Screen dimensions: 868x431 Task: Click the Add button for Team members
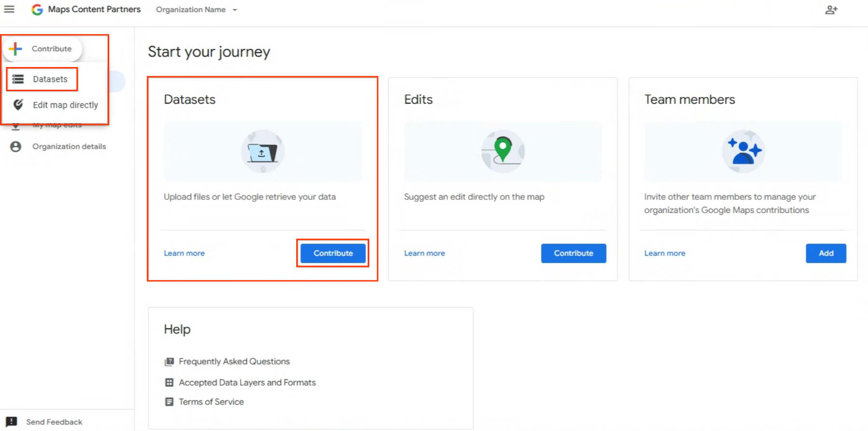pyautogui.click(x=826, y=253)
